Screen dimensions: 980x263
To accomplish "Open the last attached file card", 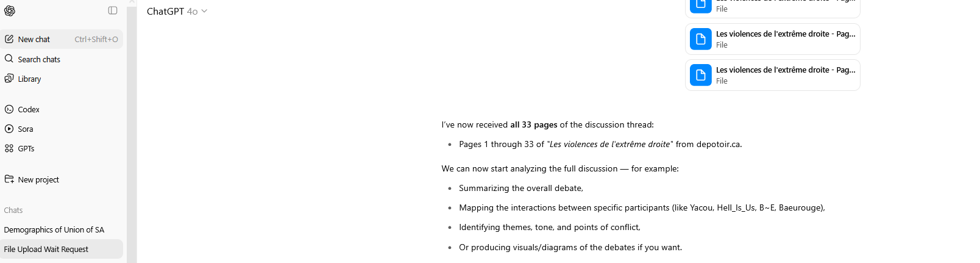I will 773,75.
